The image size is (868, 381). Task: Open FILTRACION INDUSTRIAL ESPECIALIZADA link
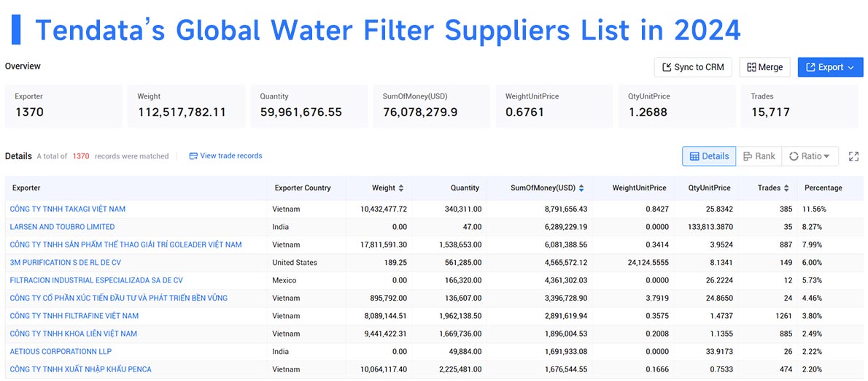point(96,280)
